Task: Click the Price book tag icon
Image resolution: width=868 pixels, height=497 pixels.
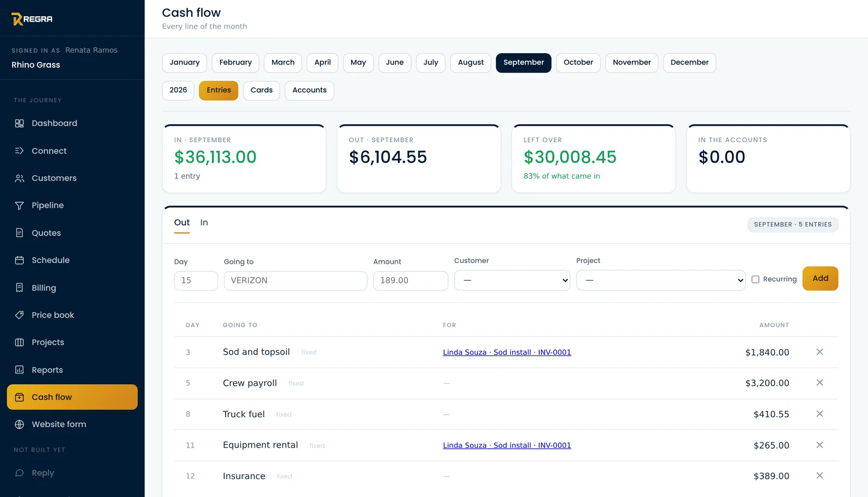Action: [20, 315]
